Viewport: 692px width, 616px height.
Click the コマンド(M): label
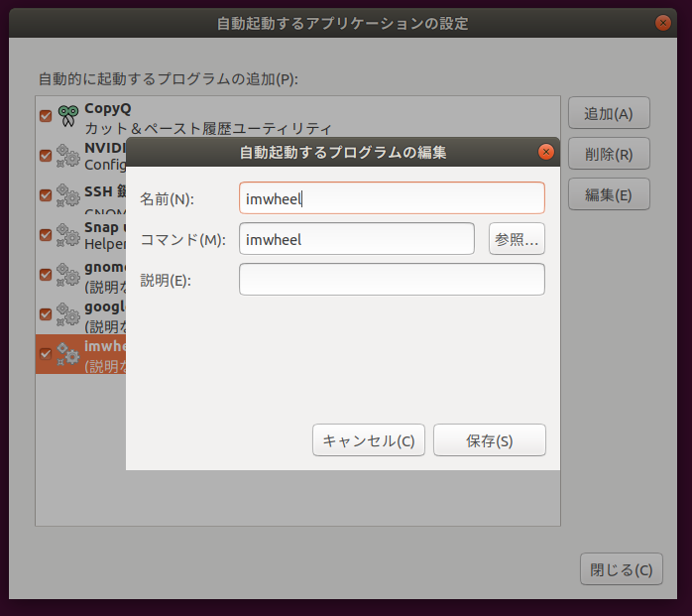[183, 240]
